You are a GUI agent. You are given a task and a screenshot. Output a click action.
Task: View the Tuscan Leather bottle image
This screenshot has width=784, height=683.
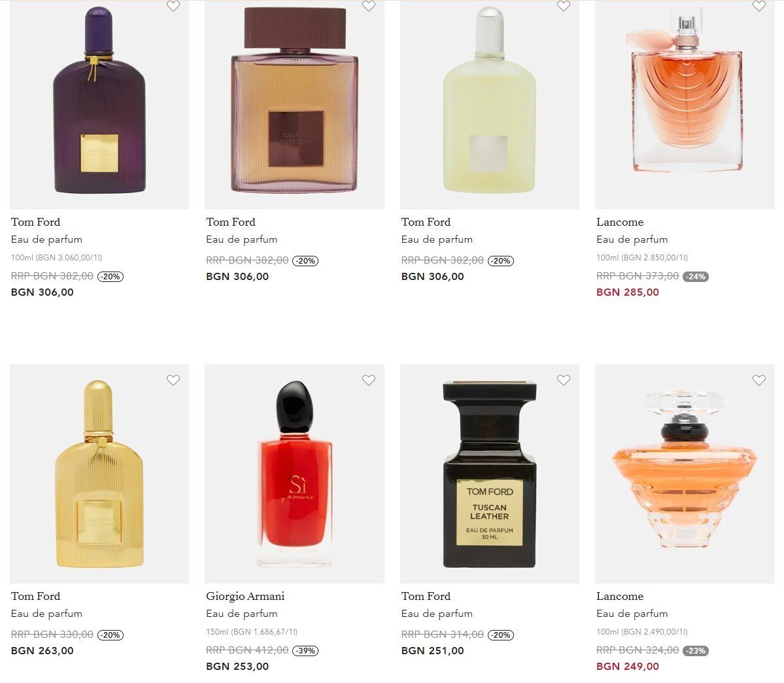pos(490,474)
